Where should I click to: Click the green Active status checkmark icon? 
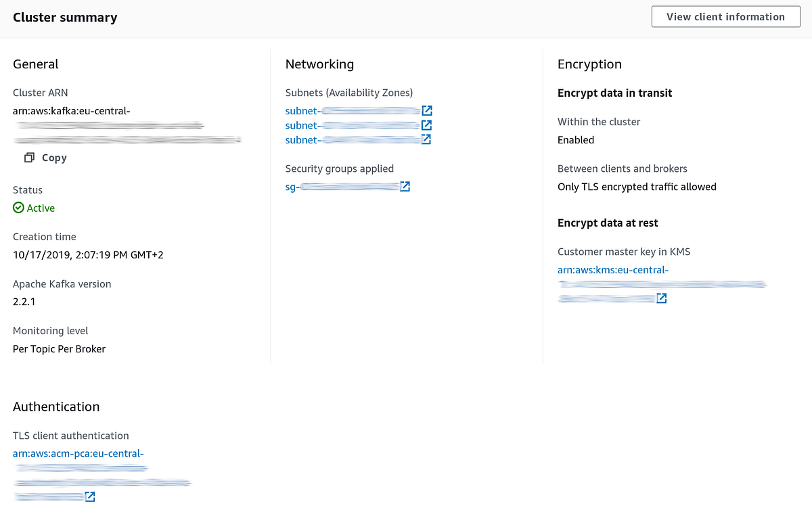[x=18, y=208]
